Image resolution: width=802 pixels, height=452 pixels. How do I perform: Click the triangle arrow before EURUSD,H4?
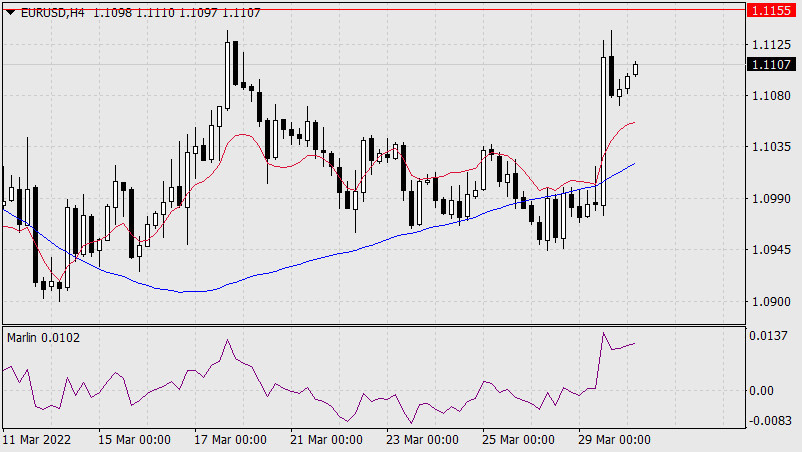point(10,12)
